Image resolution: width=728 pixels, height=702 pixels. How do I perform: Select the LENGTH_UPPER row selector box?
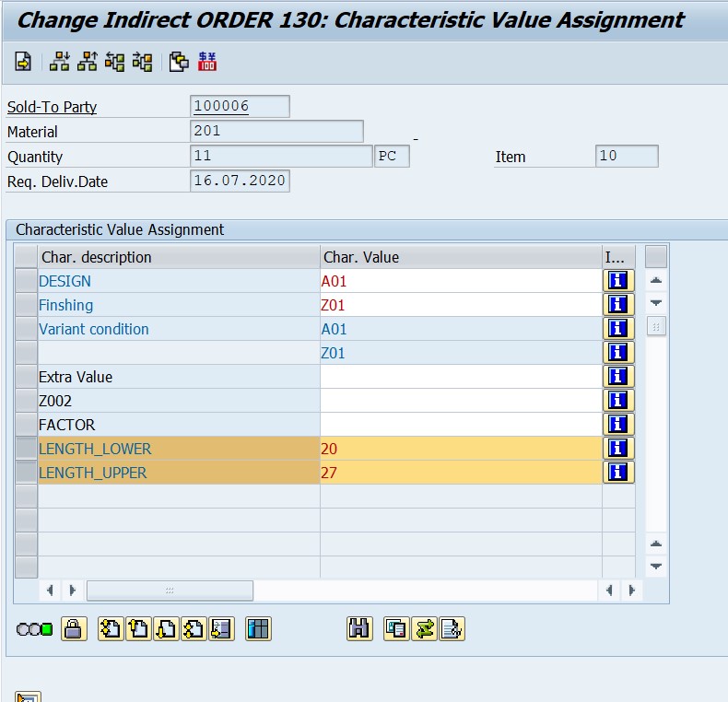point(26,473)
